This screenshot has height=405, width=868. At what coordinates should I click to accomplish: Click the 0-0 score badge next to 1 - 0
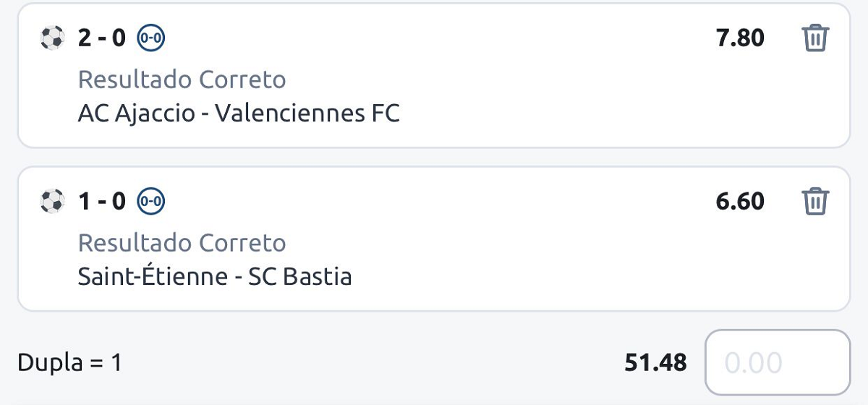(x=151, y=201)
